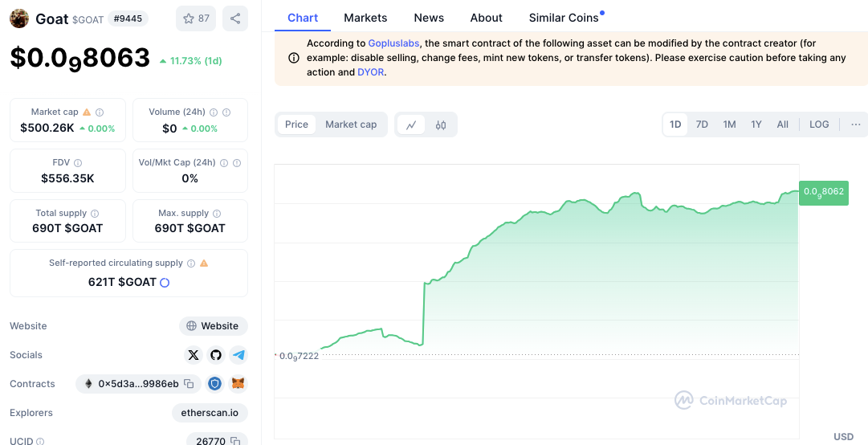The image size is (868, 445).
Task: Click the blue shield security icon
Action: (214, 384)
